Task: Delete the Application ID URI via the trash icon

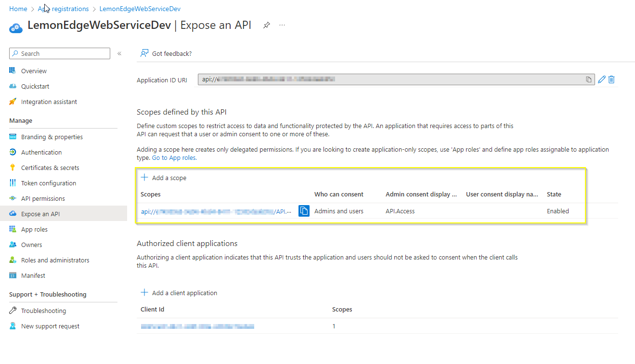Action: (x=612, y=79)
